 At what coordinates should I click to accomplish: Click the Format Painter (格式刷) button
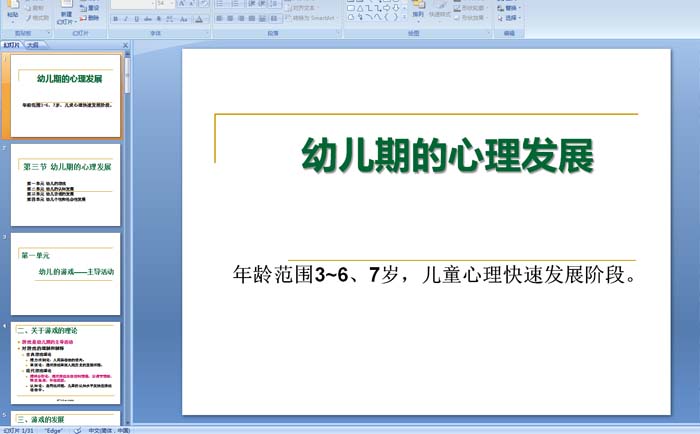click(38, 18)
